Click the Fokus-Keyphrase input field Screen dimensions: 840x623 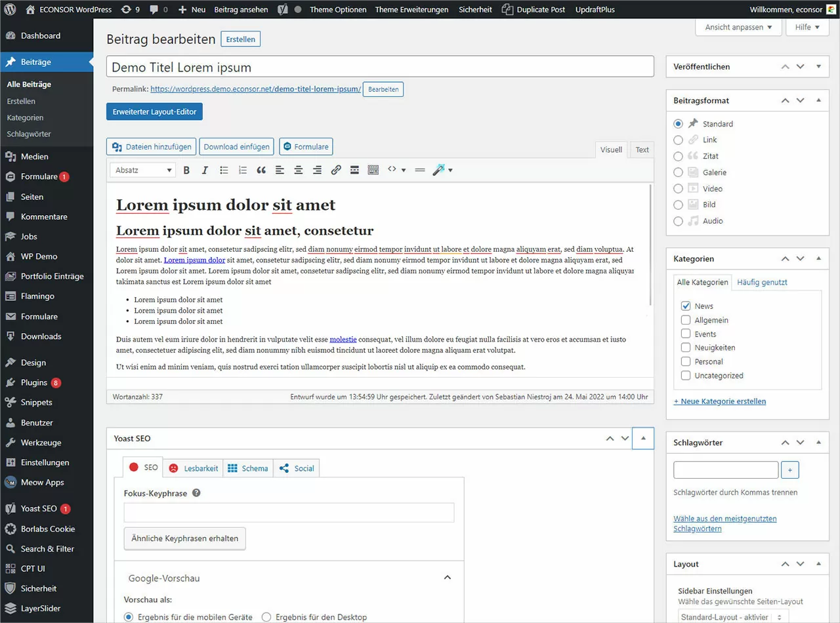[289, 512]
